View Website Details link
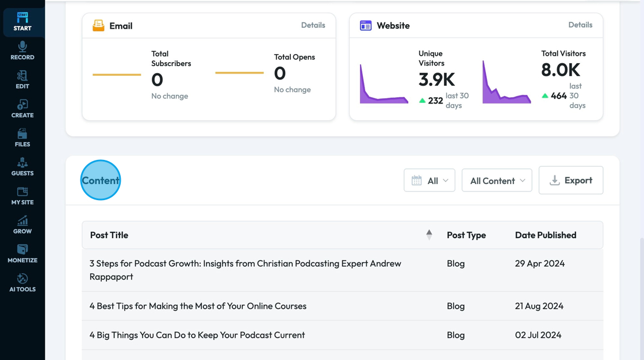Image resolution: width=644 pixels, height=360 pixels. click(580, 25)
